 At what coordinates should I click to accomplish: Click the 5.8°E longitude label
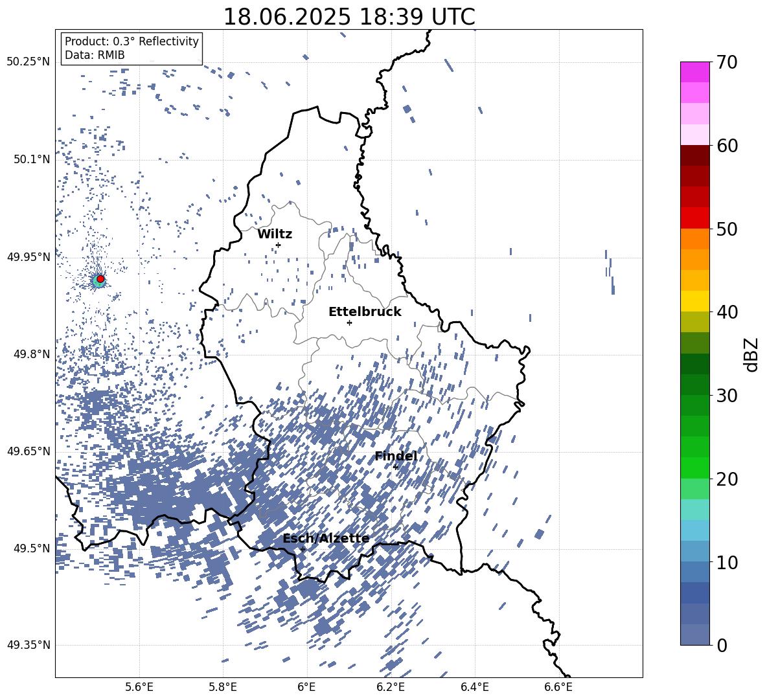coord(223,687)
